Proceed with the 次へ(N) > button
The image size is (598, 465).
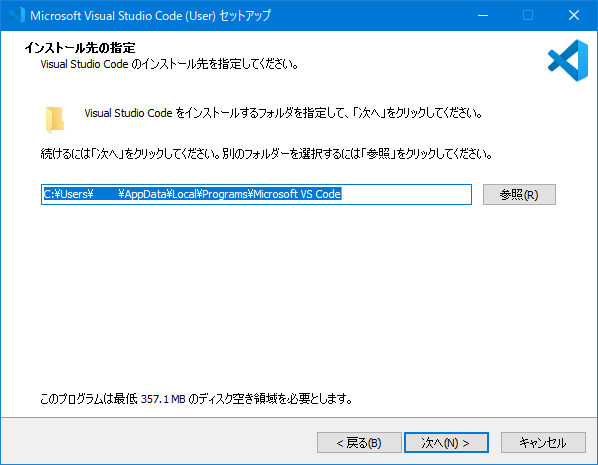[x=446, y=442]
